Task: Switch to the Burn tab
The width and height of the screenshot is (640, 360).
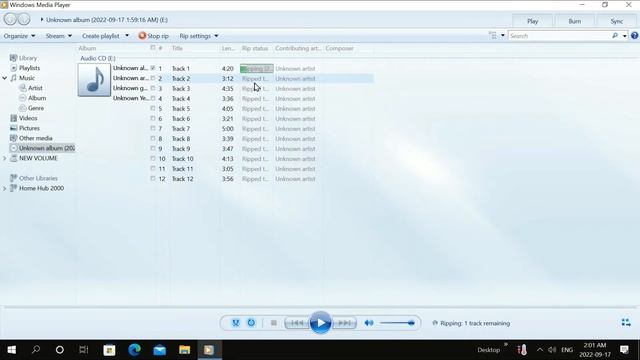Action: [x=575, y=21]
